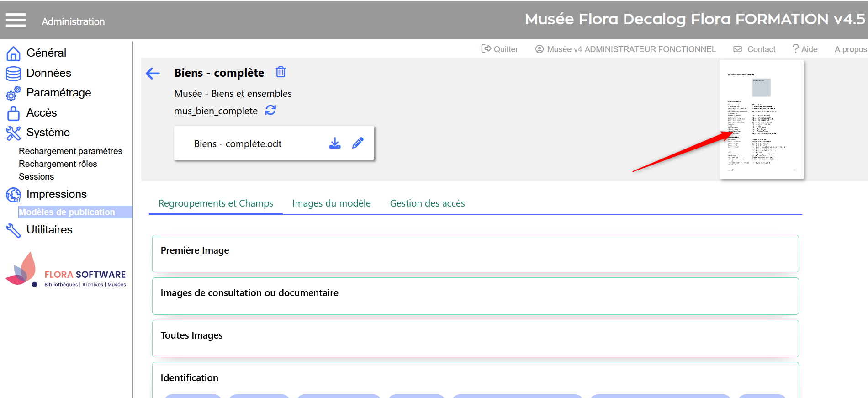The height and width of the screenshot is (398, 868).
Task: Select Rechargement paramètres in sidebar
Action: 70,151
